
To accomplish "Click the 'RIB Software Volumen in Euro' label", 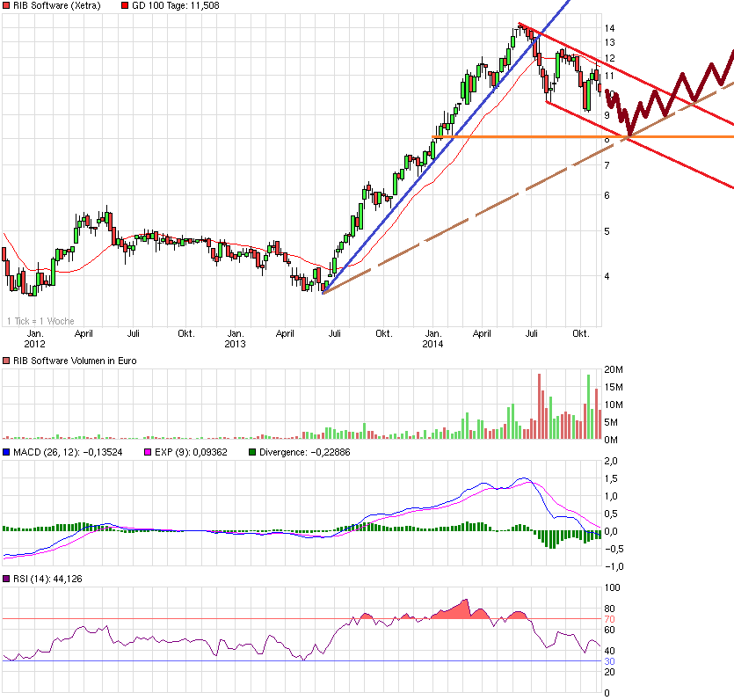I will (x=75, y=361).
